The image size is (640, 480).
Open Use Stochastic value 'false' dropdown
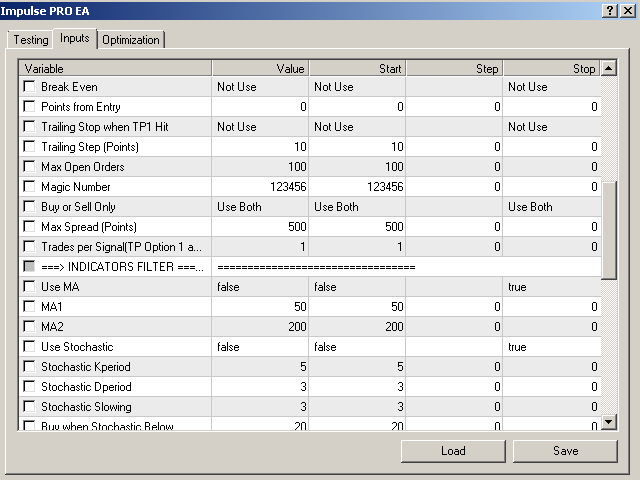pyautogui.click(x=260, y=347)
